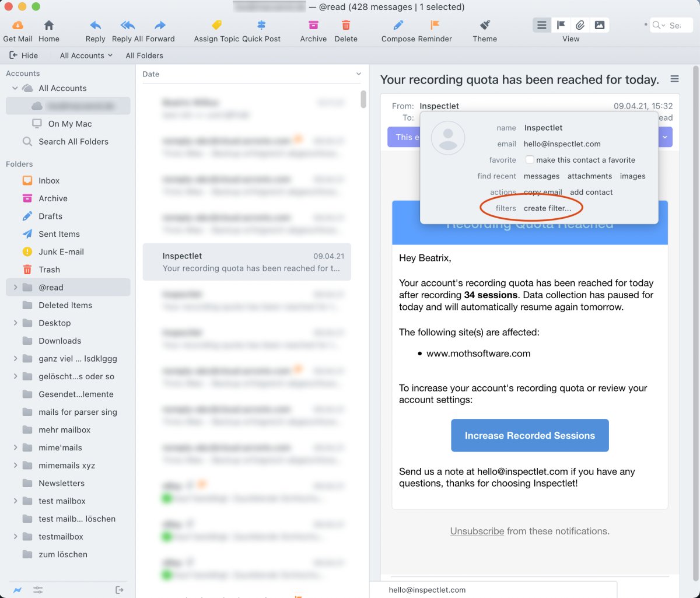Open the Archive folder in sidebar
Image resolution: width=700 pixels, height=598 pixels.
click(x=53, y=198)
